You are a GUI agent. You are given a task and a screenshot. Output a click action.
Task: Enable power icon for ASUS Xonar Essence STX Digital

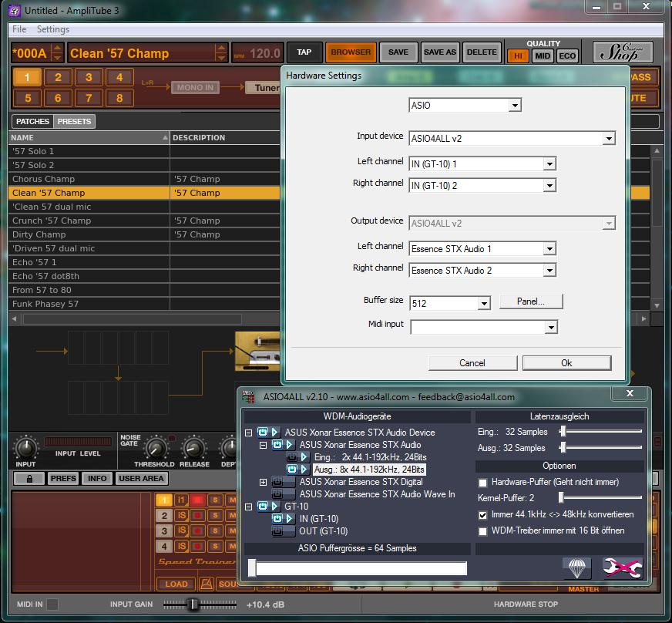(x=277, y=482)
